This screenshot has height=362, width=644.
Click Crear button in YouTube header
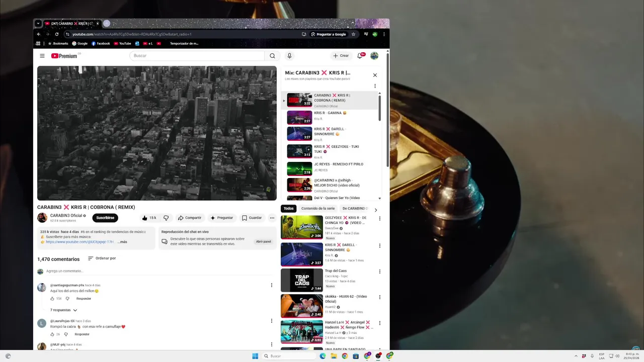(341, 56)
